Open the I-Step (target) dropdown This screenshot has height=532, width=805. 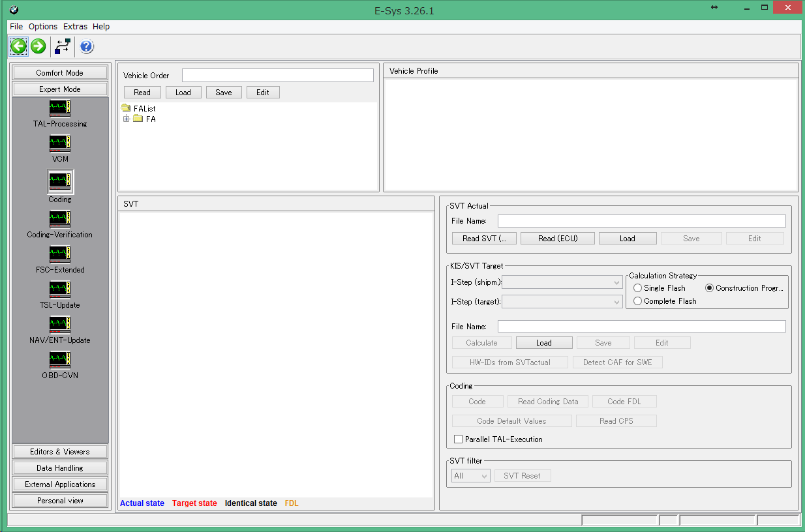562,302
